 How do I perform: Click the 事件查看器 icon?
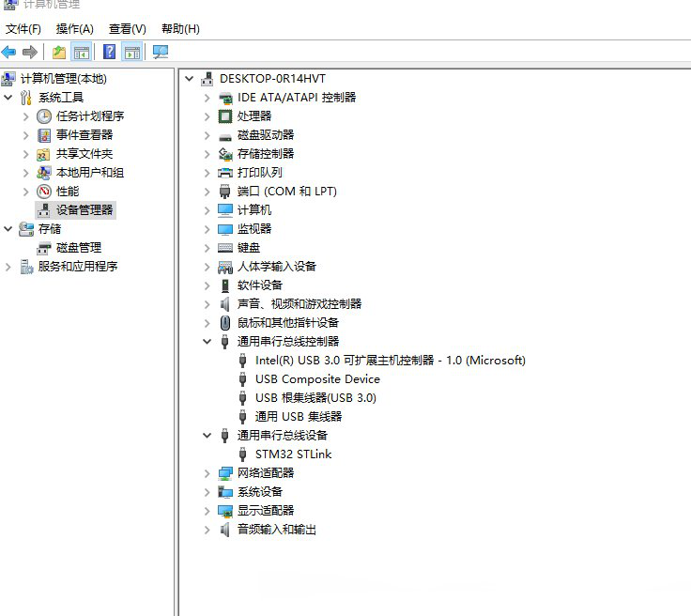click(x=43, y=135)
